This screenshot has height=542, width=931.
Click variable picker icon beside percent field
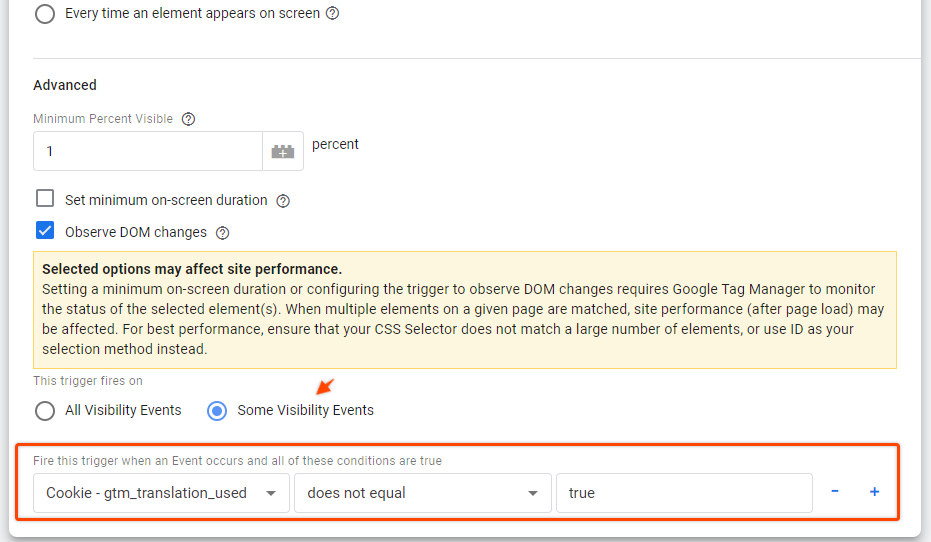point(283,151)
